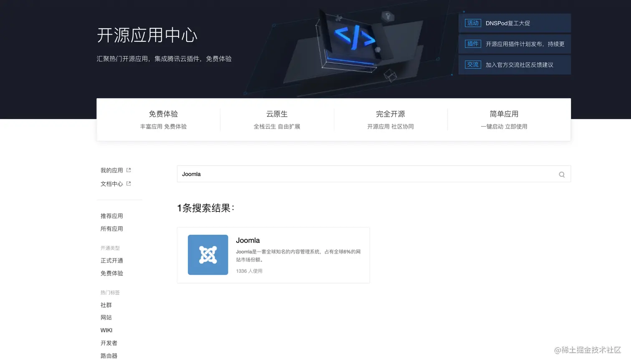Click the 活动 tag badge

tap(473, 23)
